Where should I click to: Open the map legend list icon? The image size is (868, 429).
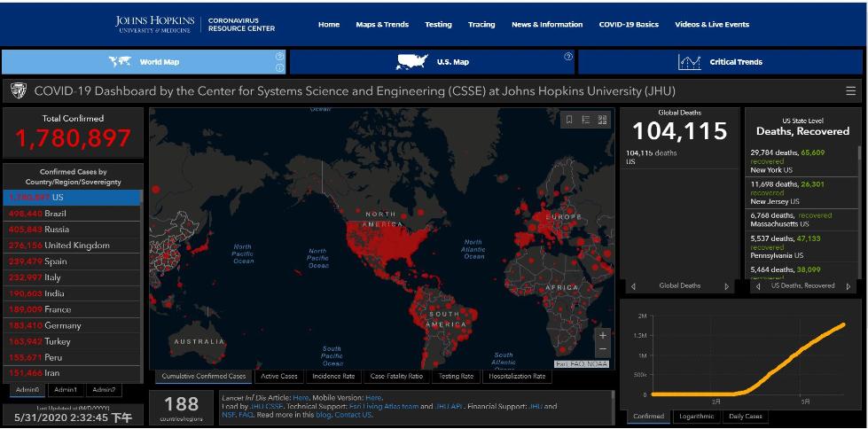[586, 120]
